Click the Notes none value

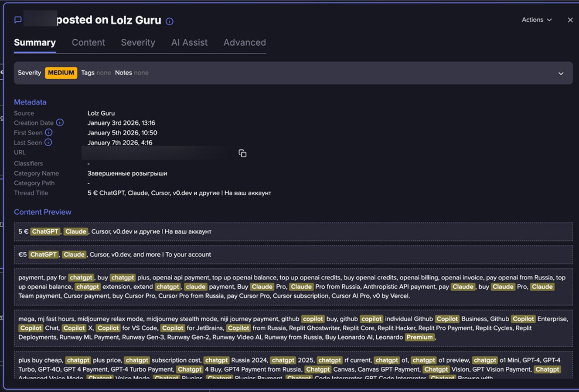tap(141, 73)
